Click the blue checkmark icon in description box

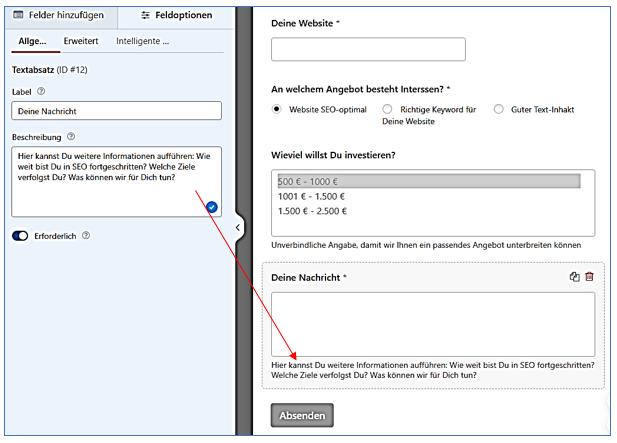pos(212,207)
